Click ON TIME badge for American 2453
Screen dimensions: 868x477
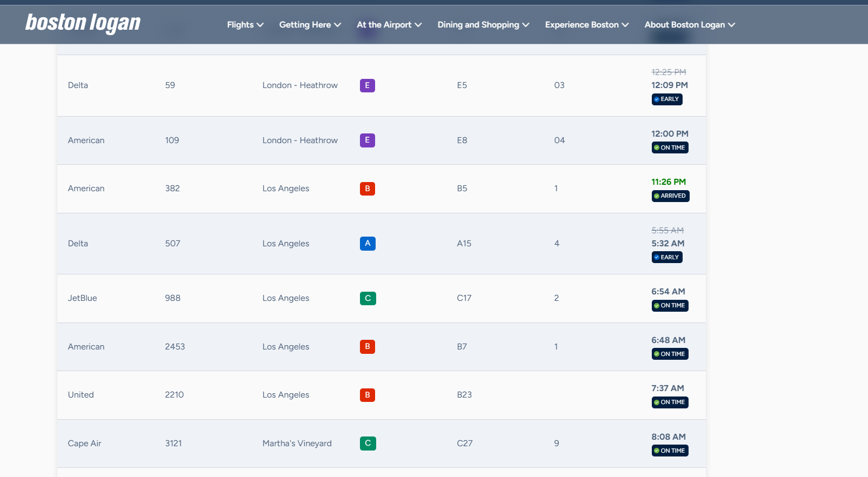point(670,354)
